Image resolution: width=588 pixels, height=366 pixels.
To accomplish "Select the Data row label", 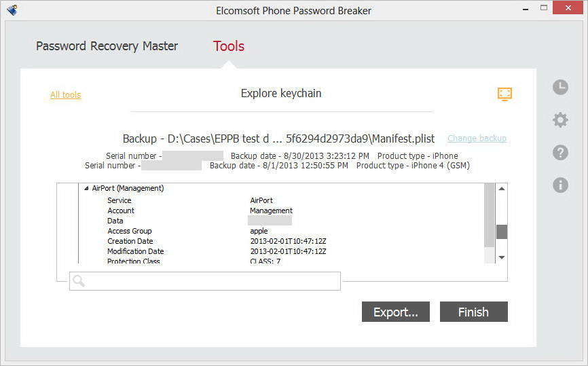I will point(115,221).
